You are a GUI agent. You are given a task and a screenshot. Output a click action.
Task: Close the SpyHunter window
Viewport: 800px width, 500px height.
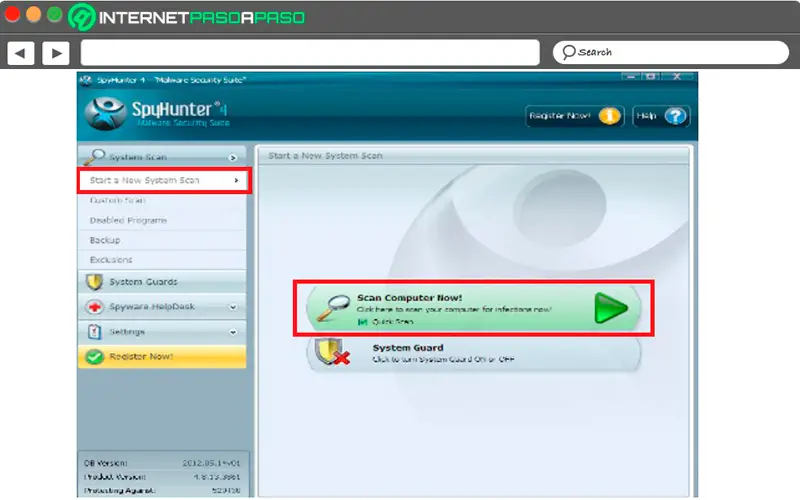pyautogui.click(x=677, y=77)
